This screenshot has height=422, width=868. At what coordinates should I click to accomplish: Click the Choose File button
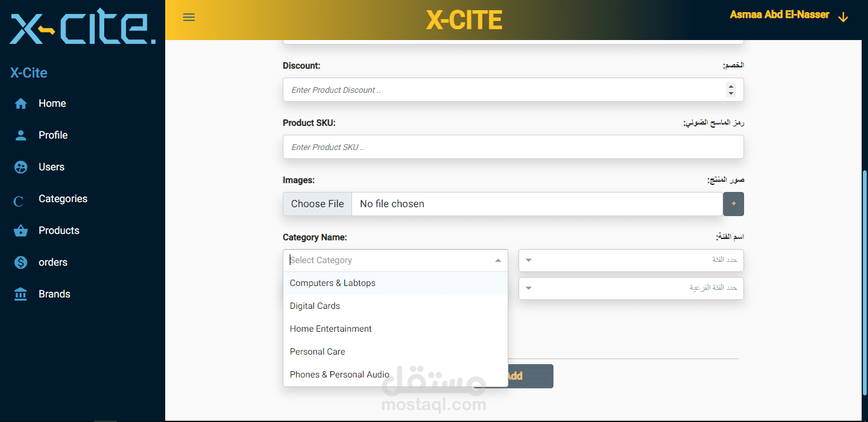(x=317, y=204)
